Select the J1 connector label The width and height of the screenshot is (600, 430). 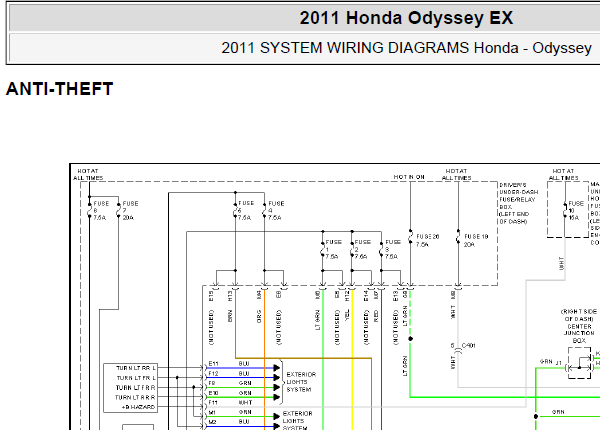559,363
